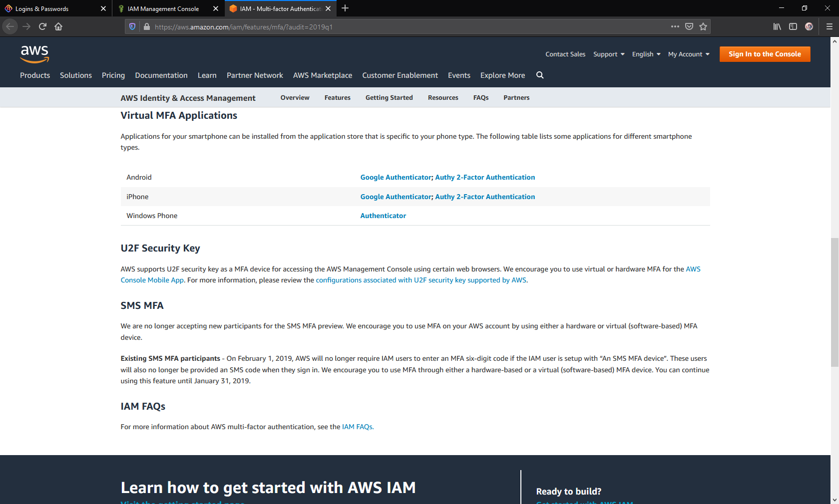
Task: Close the Logins & Passwords tab
Action: [103, 8]
